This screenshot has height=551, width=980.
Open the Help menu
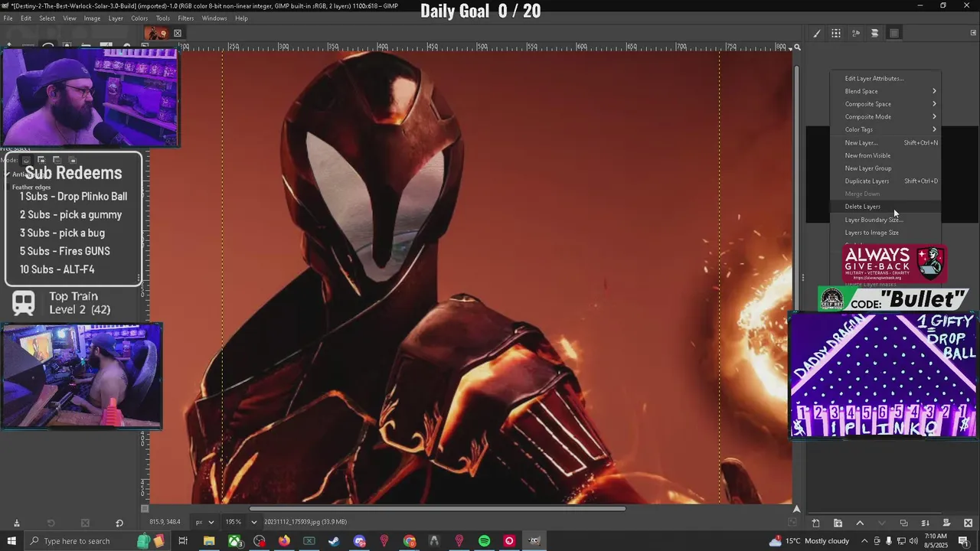(241, 18)
